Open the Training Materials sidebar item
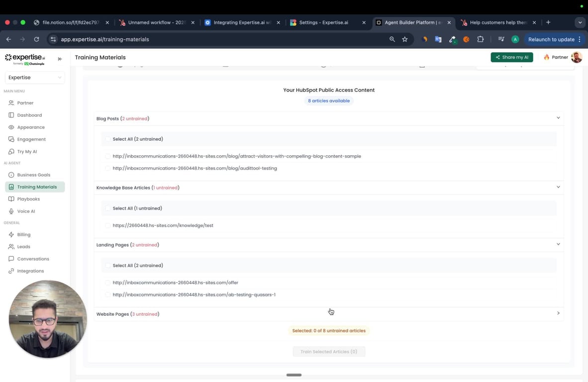The image size is (588, 382). [x=35, y=187]
